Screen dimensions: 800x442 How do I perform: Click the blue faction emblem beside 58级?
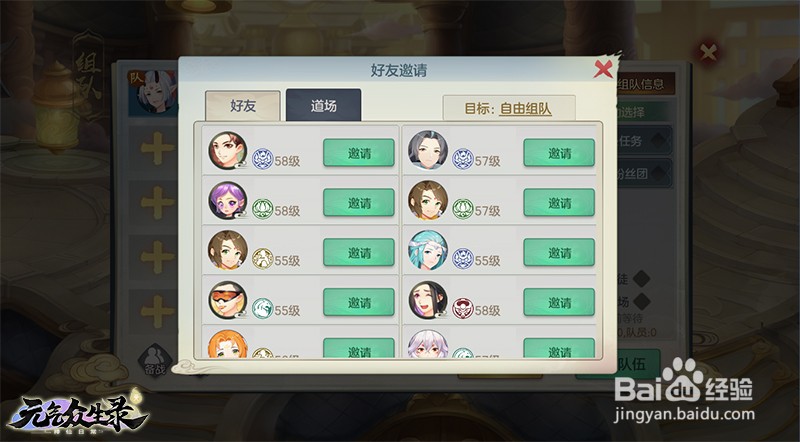pyautogui.click(x=263, y=159)
